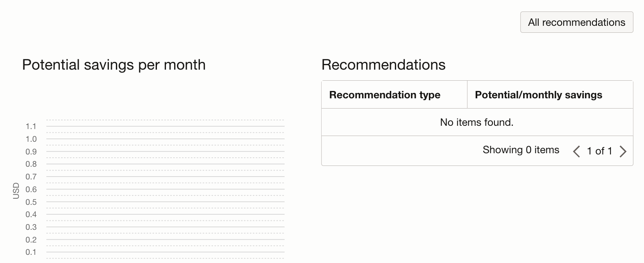Screen dimensions: 644x263
Task: Sort by Potential/monthly savings column header
Action: (538, 95)
